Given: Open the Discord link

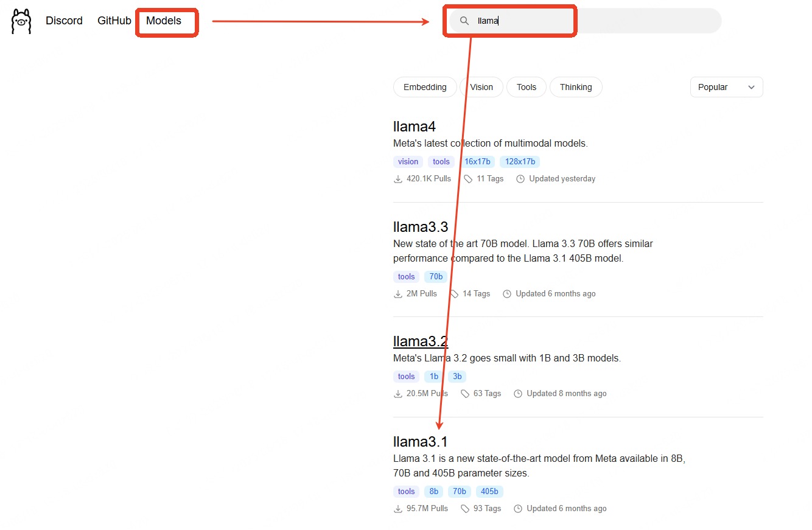Looking at the screenshot, I should [x=64, y=21].
